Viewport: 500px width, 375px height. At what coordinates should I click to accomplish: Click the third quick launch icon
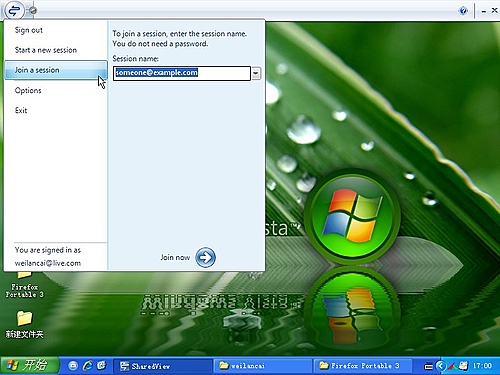[101, 366]
